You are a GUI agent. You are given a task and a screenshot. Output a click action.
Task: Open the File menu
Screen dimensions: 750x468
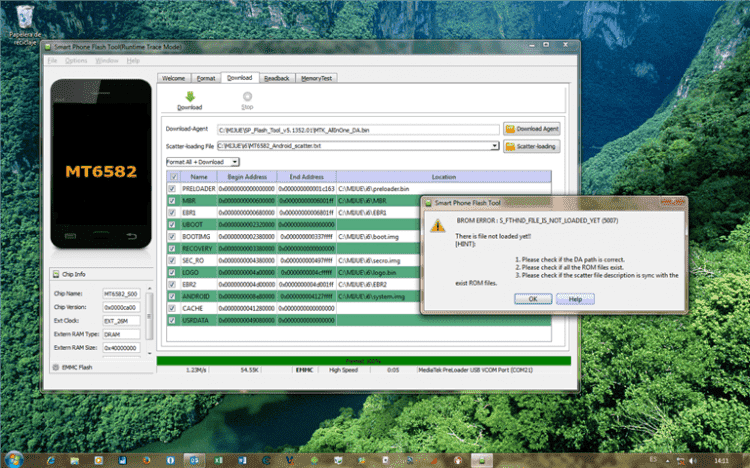point(52,61)
